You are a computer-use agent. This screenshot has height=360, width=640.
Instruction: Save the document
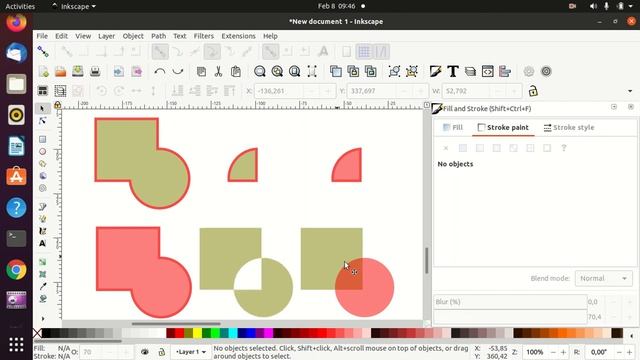[78, 71]
